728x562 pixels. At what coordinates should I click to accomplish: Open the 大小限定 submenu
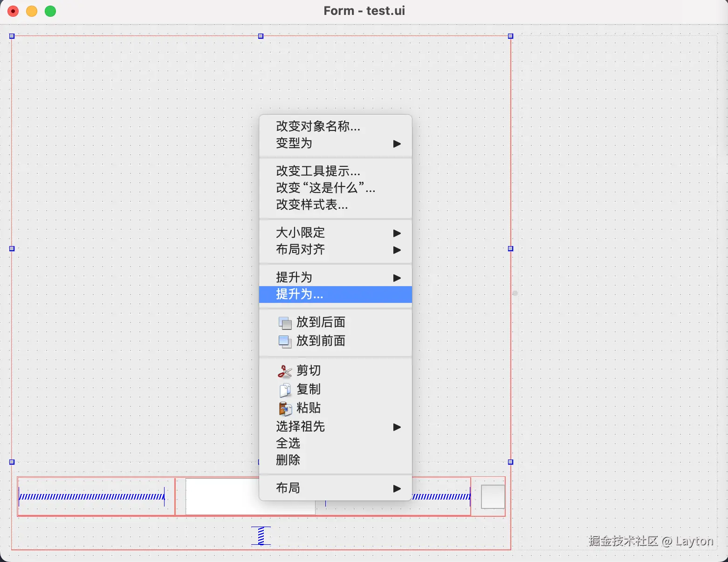tap(397, 233)
